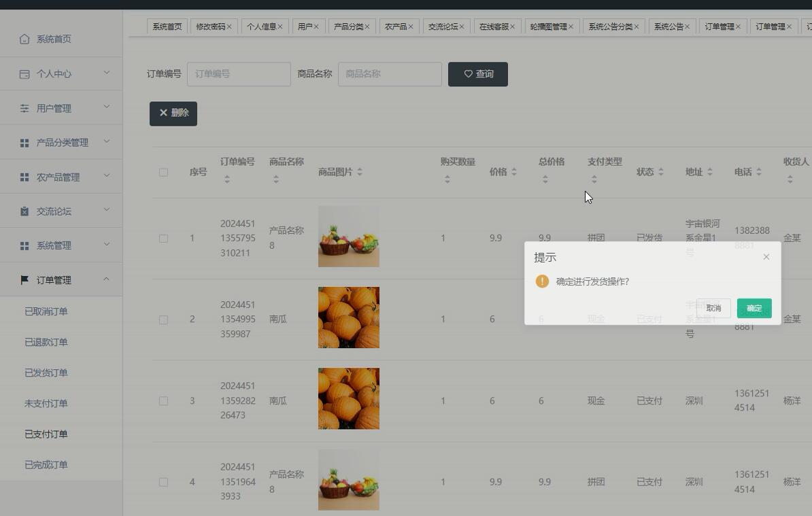The width and height of the screenshot is (812, 516).
Task: Close the 用户 tab
Action: (316, 27)
